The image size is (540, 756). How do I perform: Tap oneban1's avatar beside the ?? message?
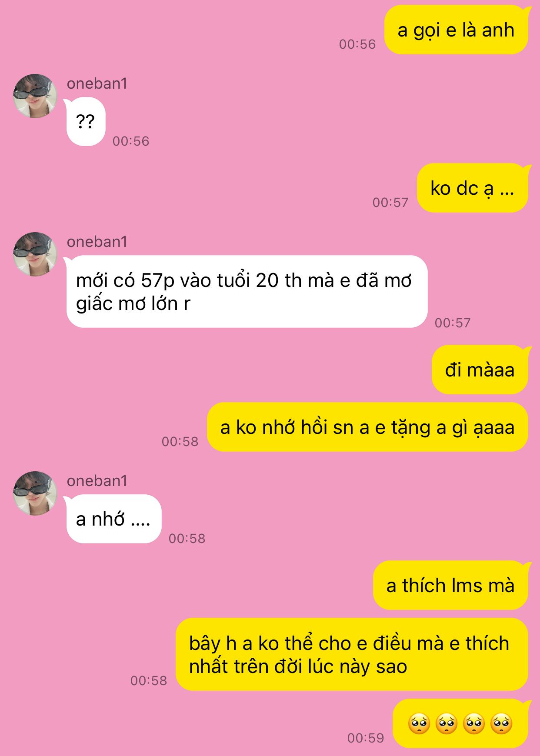35,96
